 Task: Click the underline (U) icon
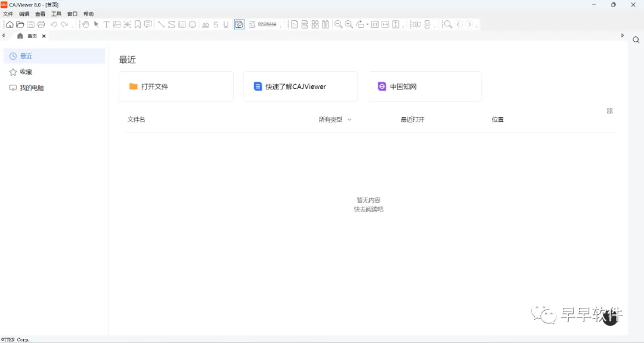226,24
